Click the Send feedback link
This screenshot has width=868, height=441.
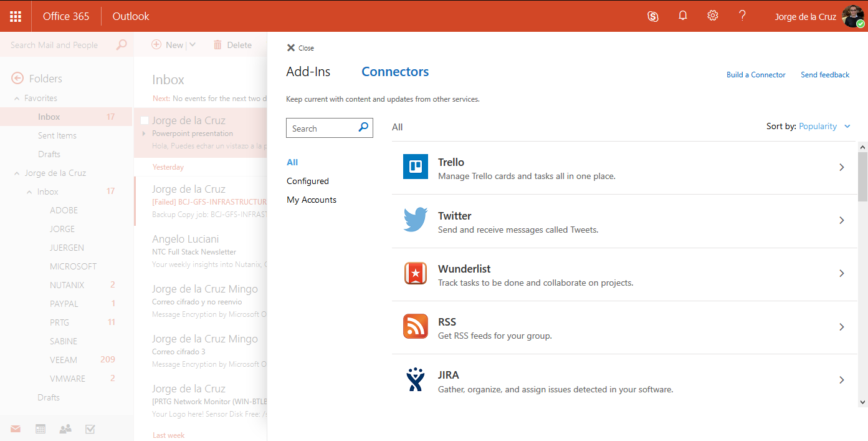pyautogui.click(x=825, y=75)
